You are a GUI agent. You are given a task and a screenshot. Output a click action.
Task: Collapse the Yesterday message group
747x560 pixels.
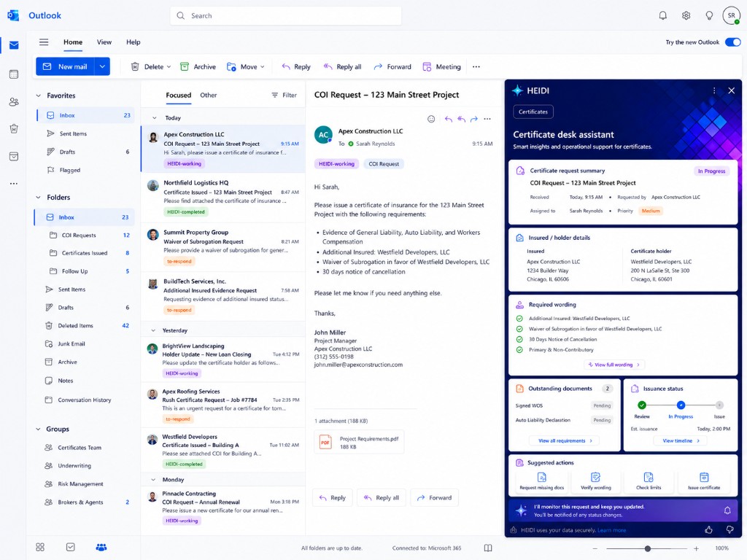[153, 330]
